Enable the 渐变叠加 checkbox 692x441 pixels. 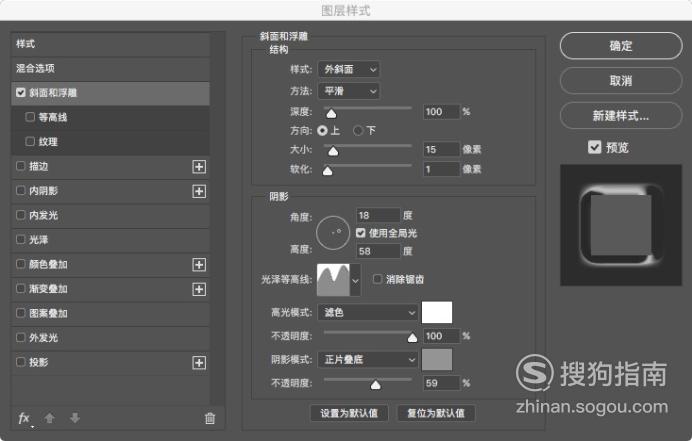pos(20,288)
